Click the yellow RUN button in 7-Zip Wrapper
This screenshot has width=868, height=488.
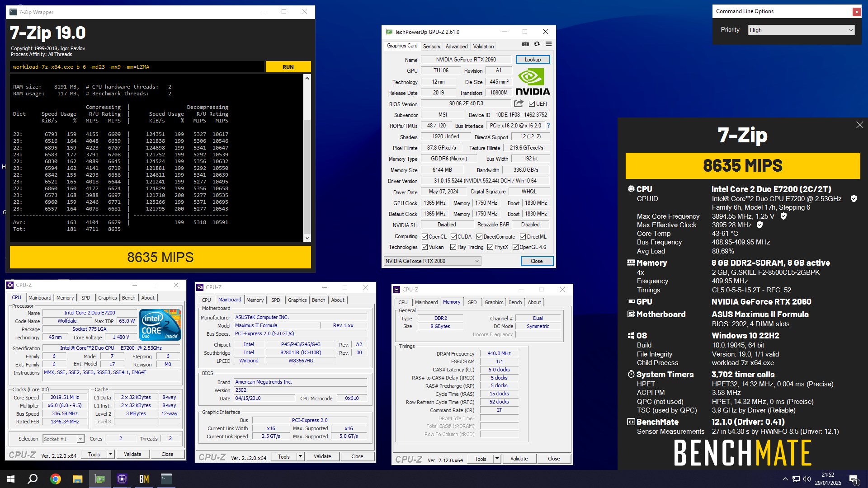pyautogui.click(x=288, y=67)
